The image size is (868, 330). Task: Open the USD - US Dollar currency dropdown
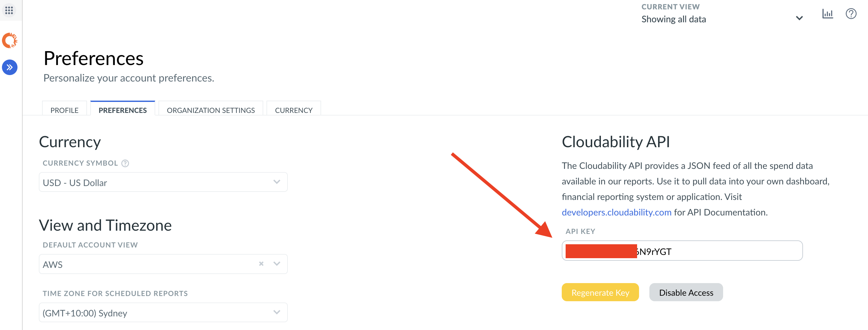[x=163, y=182]
